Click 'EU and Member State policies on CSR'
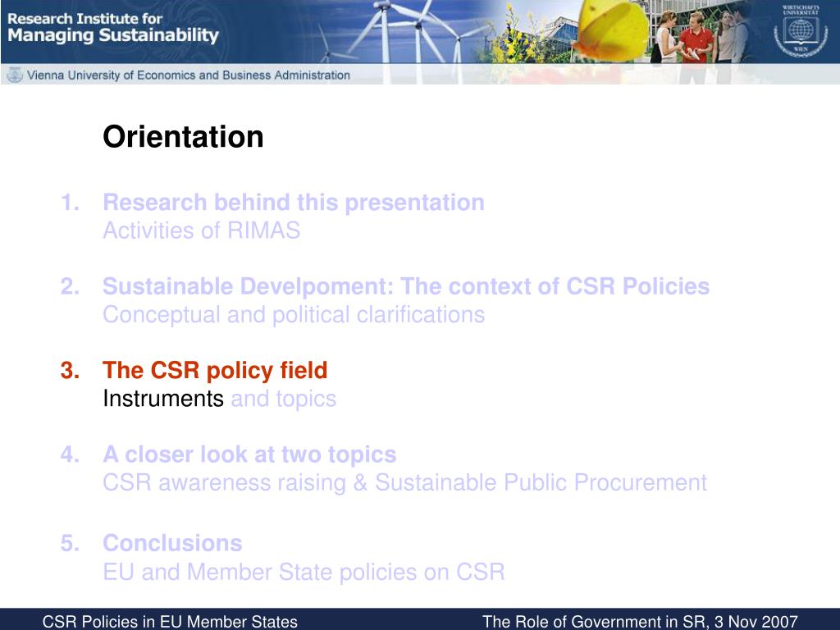Viewport: 840px width, 630px height. [x=304, y=572]
